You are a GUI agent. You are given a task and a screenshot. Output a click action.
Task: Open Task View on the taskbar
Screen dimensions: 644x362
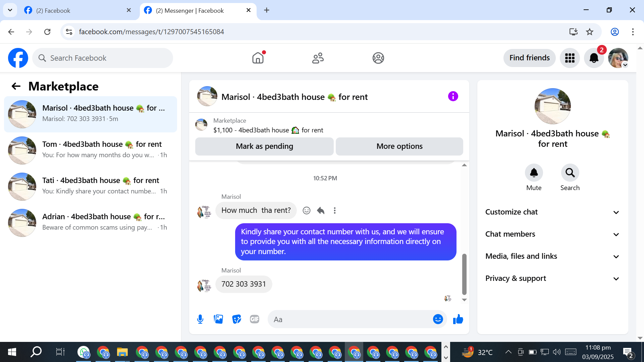pyautogui.click(x=60, y=352)
